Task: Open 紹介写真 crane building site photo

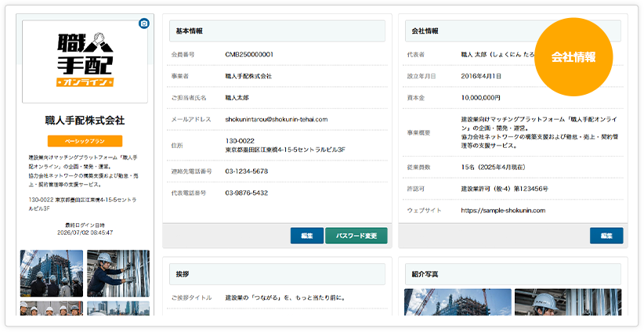Action: 458,302
